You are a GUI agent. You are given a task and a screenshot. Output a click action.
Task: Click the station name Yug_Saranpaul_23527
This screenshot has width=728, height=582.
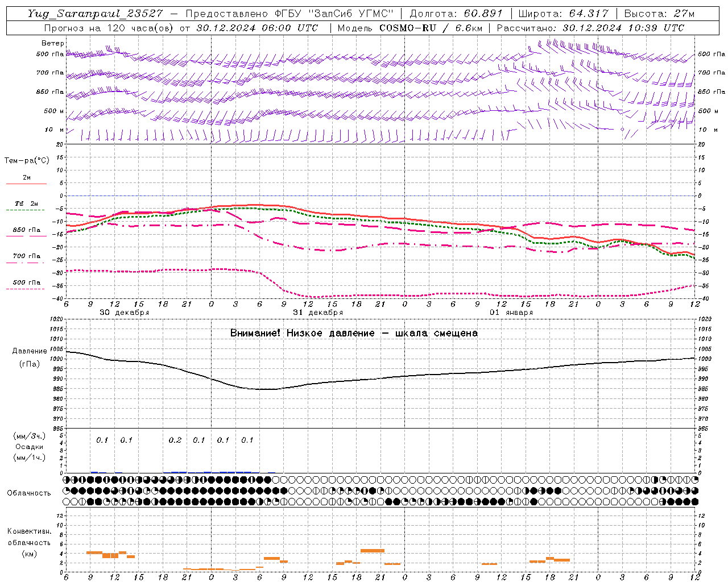95,14
